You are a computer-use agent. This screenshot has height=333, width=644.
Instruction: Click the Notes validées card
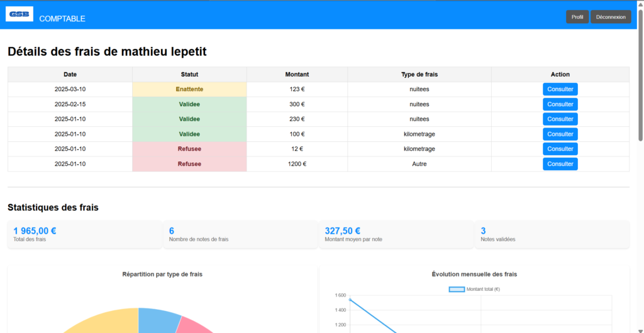pyautogui.click(x=552, y=234)
